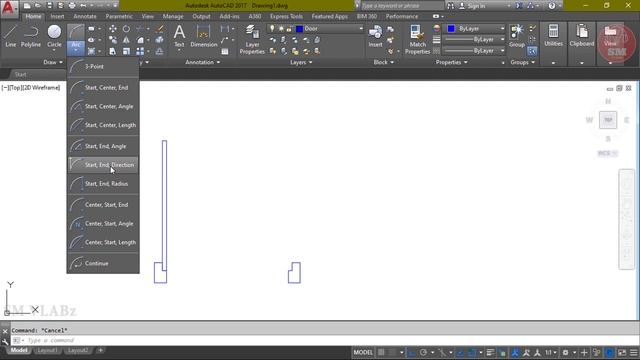Click the Erase tool icon
This screenshot has width=640, height=360.
(x=160, y=29)
